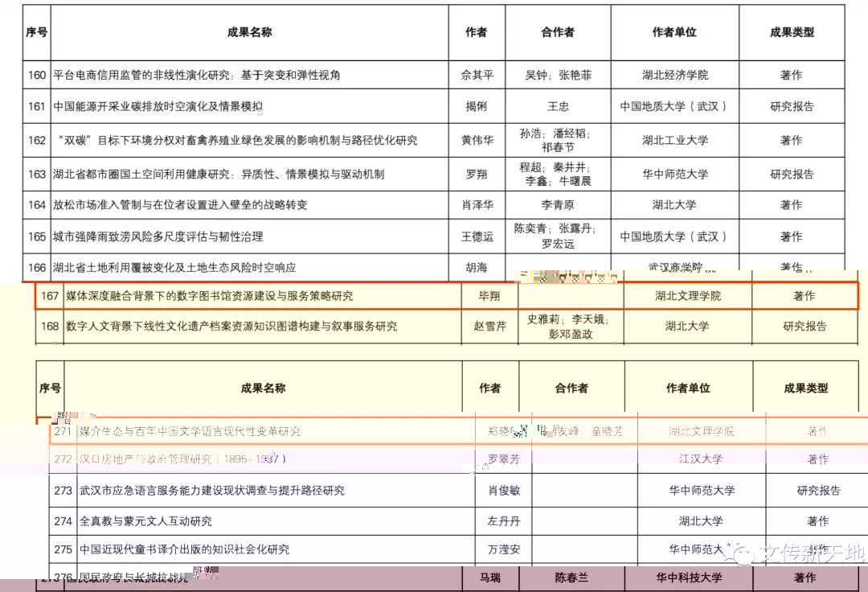The image size is (868, 592).
Task: Click '研究报告' type in row 168
Action: (x=805, y=327)
